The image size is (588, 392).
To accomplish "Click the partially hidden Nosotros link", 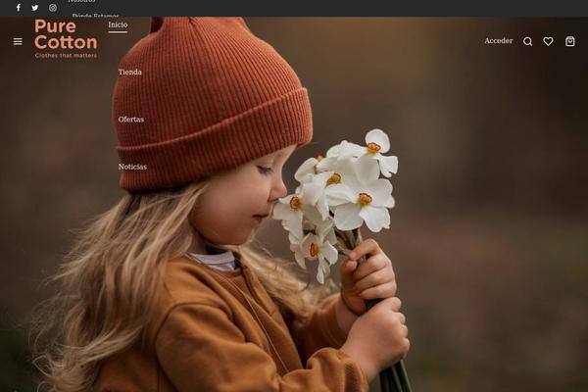I will click(82, 2).
